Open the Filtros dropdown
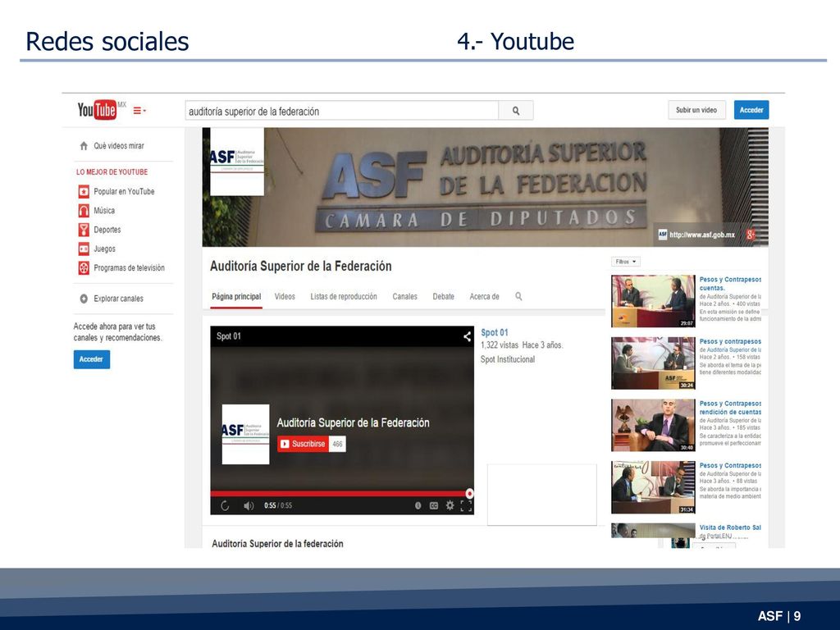The height and width of the screenshot is (630, 840). coord(625,262)
